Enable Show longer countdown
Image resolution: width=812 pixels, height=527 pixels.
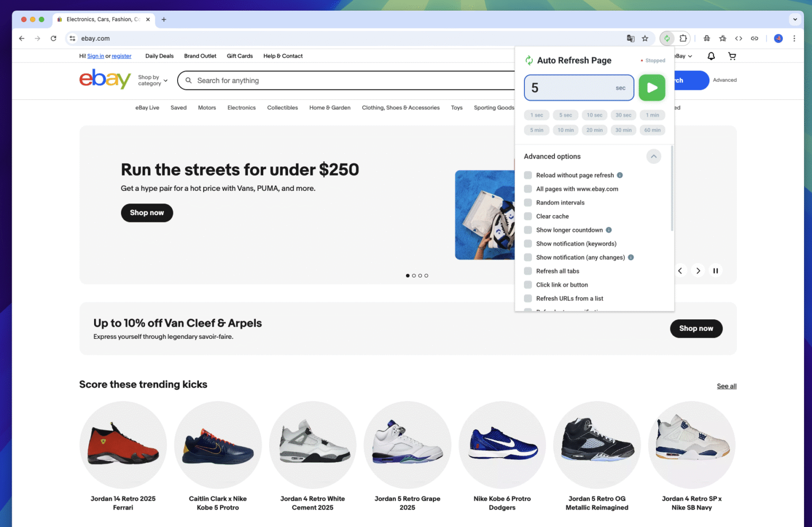coord(528,230)
